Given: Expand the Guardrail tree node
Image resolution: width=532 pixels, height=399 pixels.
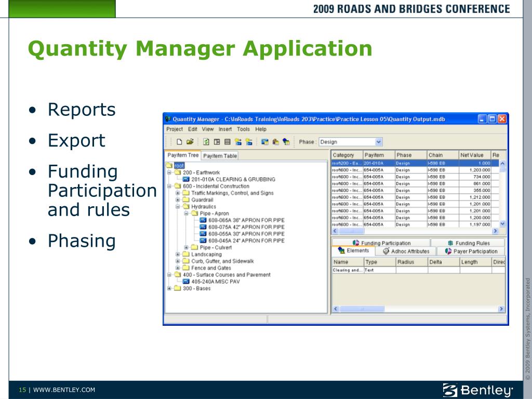Looking at the screenshot, I should (178, 199).
